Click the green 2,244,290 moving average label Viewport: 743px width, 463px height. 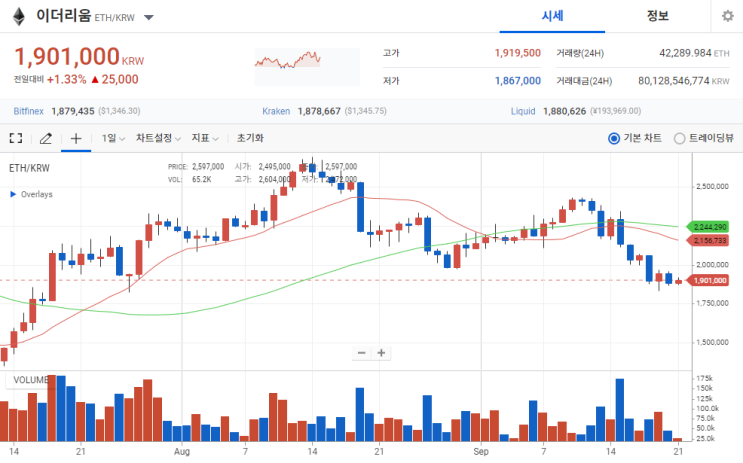point(707,227)
